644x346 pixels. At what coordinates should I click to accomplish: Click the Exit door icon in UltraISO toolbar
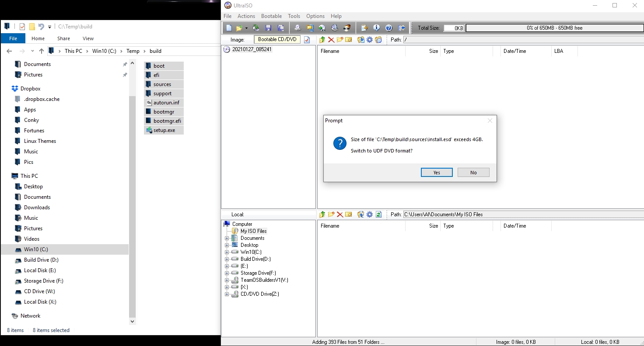coord(402,28)
